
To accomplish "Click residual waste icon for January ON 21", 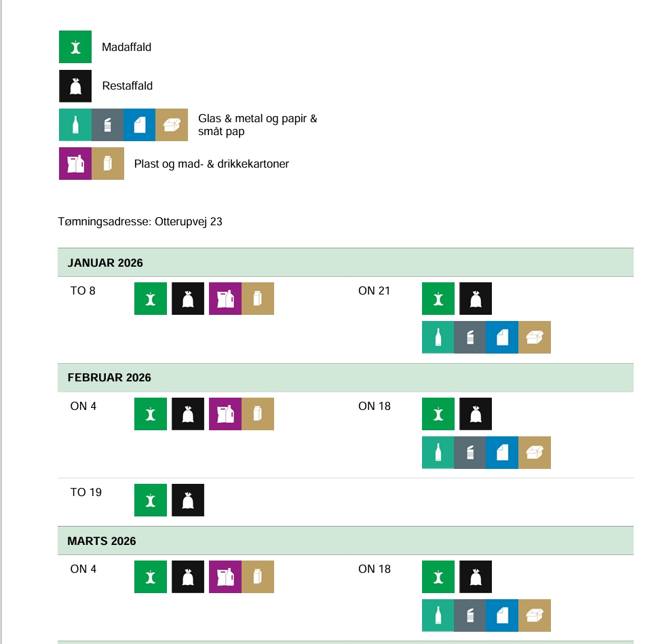I will click(476, 299).
